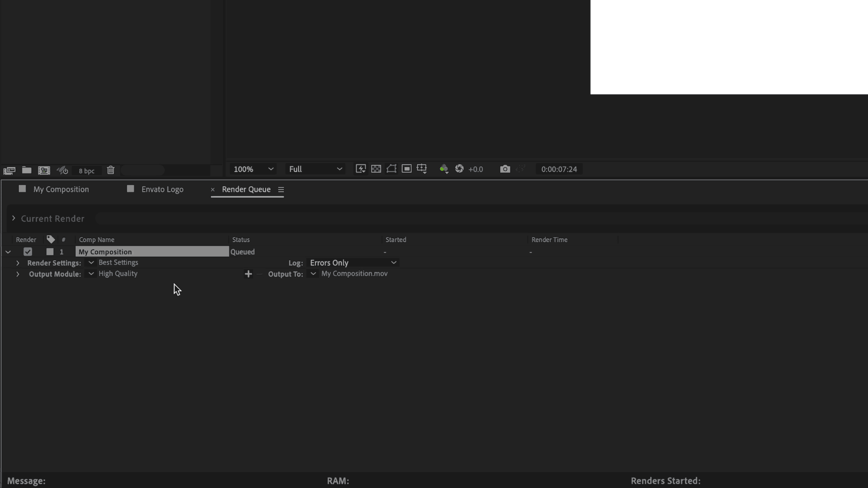868x488 pixels.
Task: Expand the Current Render section
Action: click(x=14, y=218)
